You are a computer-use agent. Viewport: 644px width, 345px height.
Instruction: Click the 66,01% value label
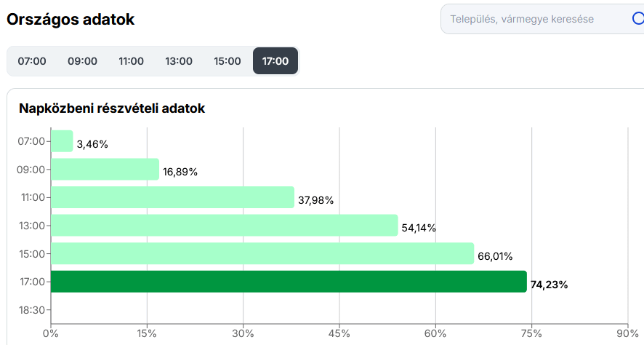[x=495, y=256]
